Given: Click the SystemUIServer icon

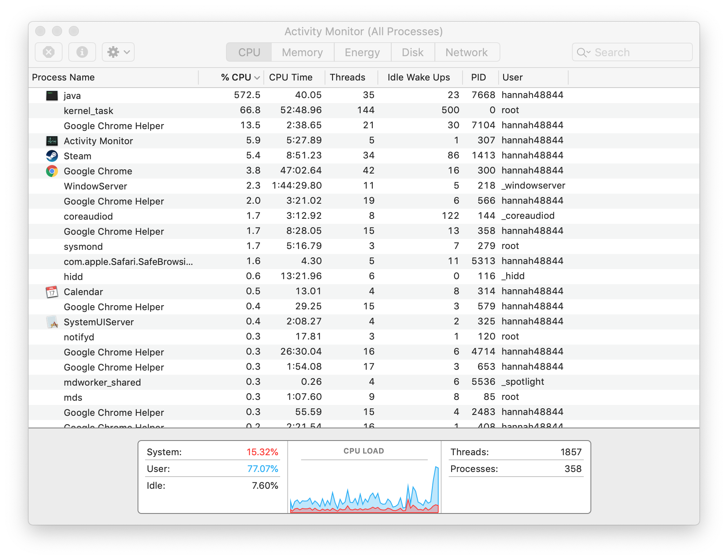Looking at the screenshot, I should pos(52,322).
